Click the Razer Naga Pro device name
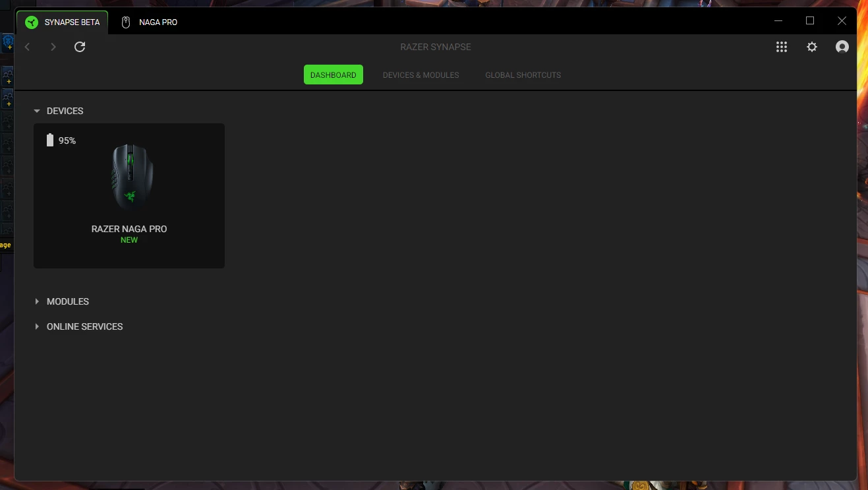This screenshot has width=868, height=490. click(129, 229)
